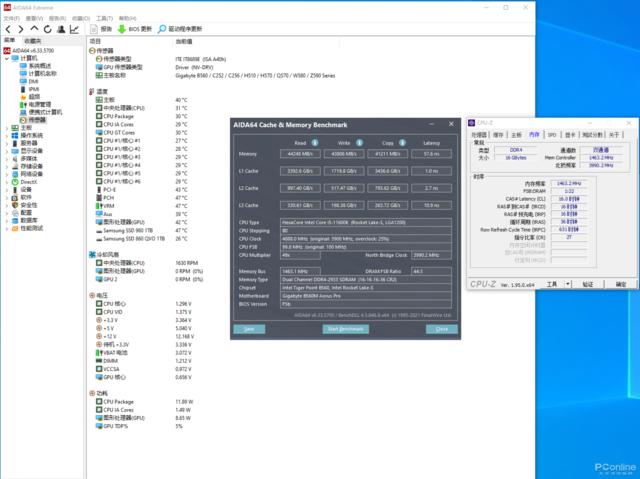Select 计算机名称 in the tree

pyautogui.click(x=38, y=73)
